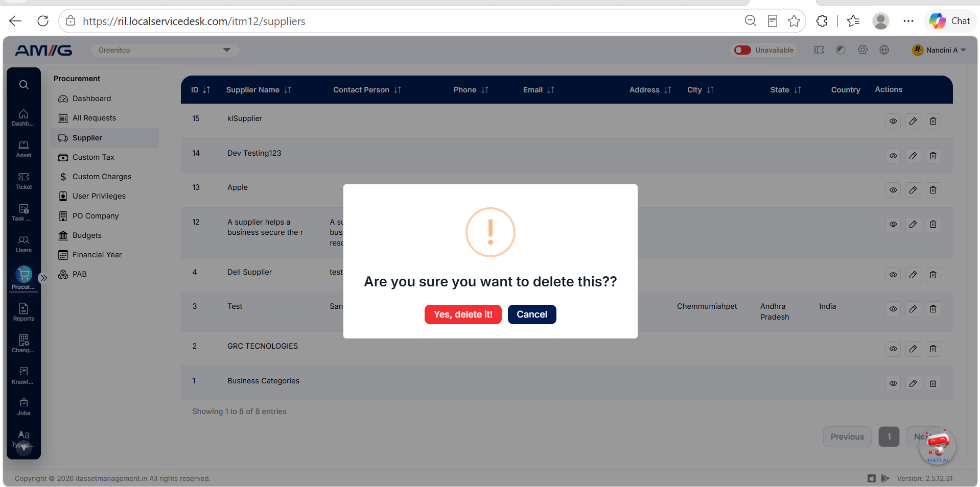Open Asset module in left rail
Viewport: 980px width, 487px height.
(24, 149)
